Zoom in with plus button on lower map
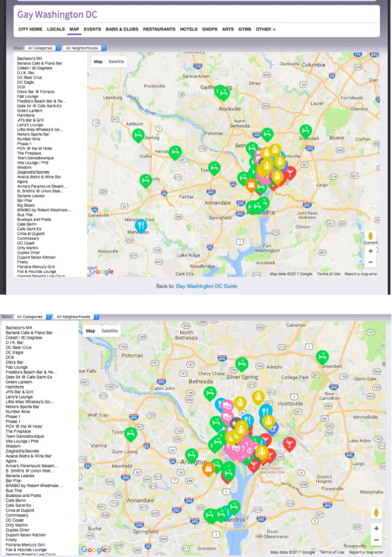This screenshot has width=392, height=557. click(376, 528)
